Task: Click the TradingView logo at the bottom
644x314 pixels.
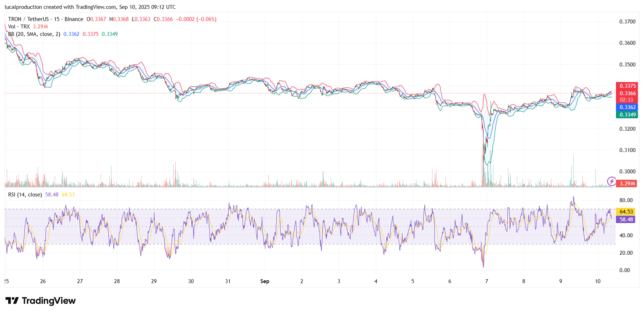Action: (40, 301)
